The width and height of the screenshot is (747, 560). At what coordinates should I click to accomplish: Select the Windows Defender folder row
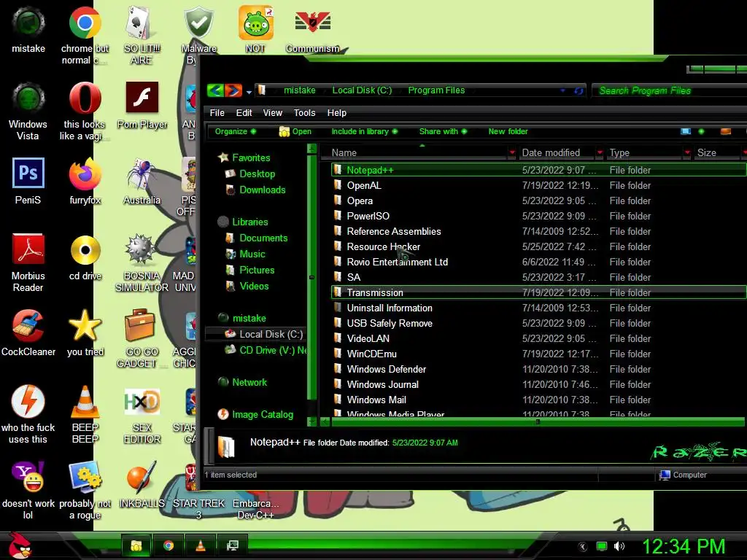pos(538,369)
